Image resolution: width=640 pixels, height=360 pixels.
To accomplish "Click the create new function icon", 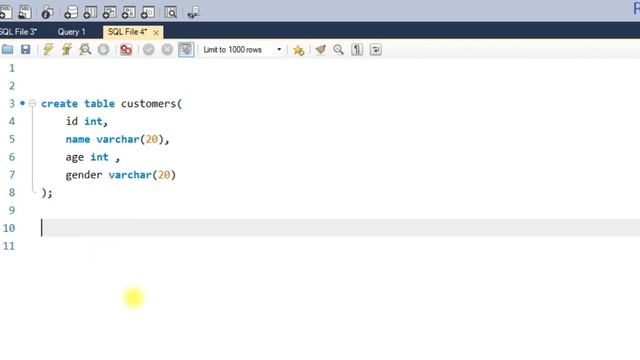I will pyautogui.click(x=147, y=12).
